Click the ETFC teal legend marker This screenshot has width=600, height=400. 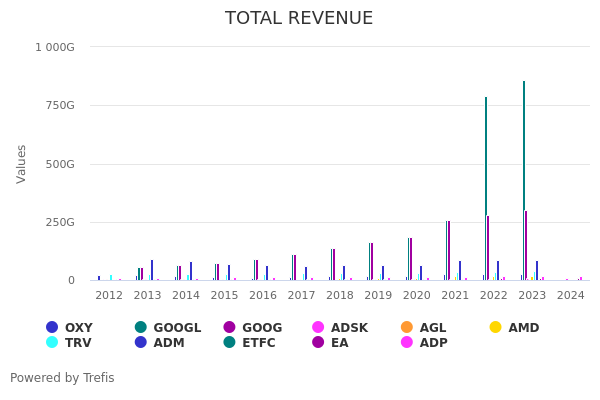click(x=229, y=342)
